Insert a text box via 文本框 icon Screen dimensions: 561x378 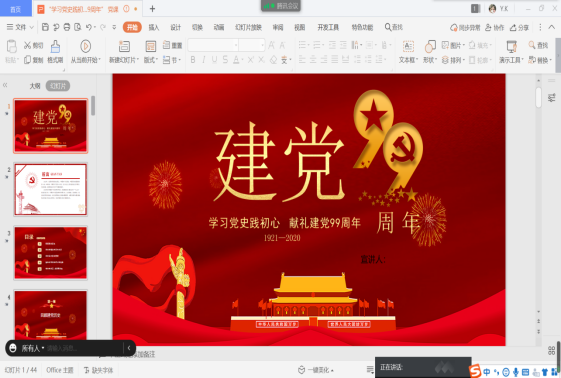[408, 46]
